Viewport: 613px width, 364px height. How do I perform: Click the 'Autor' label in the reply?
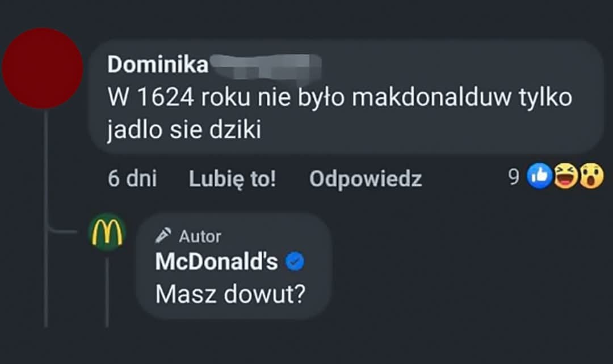pyautogui.click(x=200, y=236)
